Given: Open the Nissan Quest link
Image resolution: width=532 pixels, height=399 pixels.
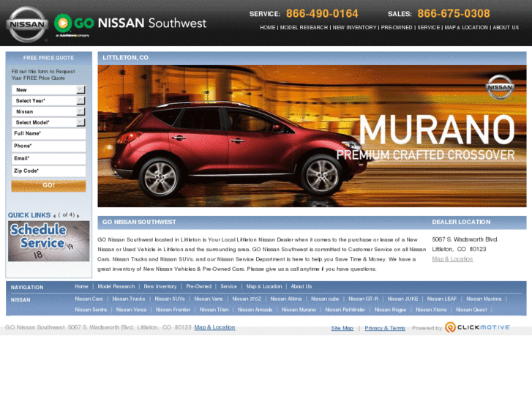Looking at the screenshot, I should tap(471, 310).
